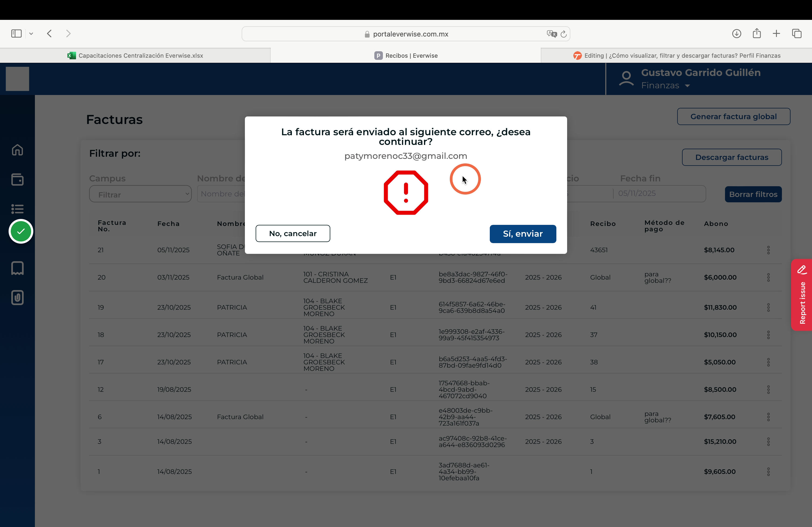Open the Campus Filtrar dropdown
Screen dimensions: 812x527
(x=140, y=194)
